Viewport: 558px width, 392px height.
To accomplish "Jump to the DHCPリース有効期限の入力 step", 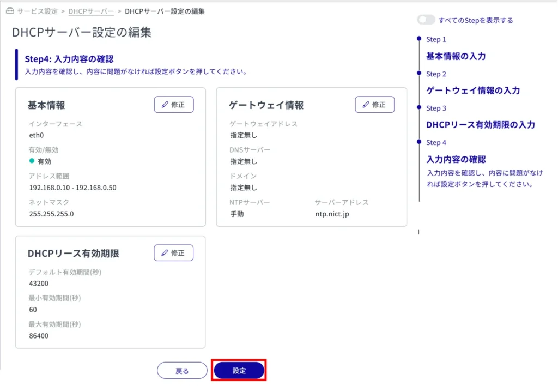I will [480, 125].
